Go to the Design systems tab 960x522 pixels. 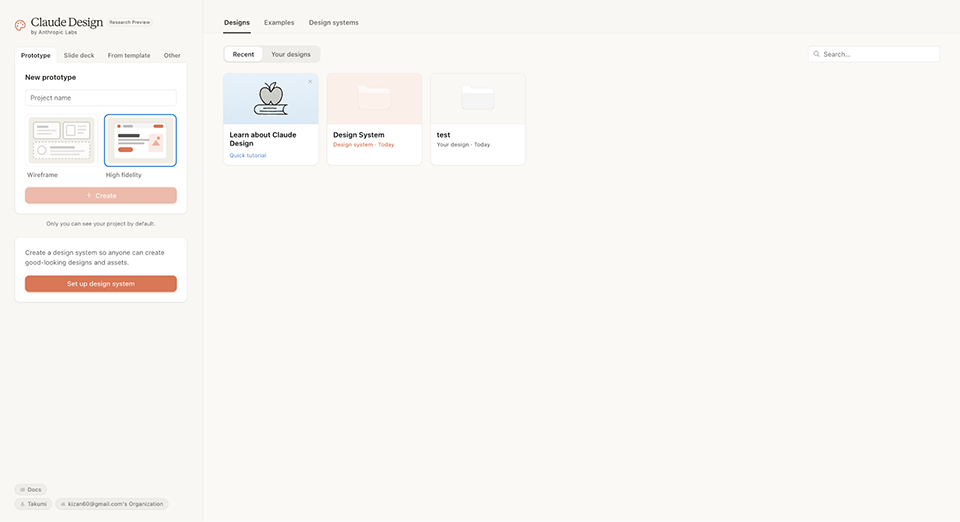click(334, 23)
